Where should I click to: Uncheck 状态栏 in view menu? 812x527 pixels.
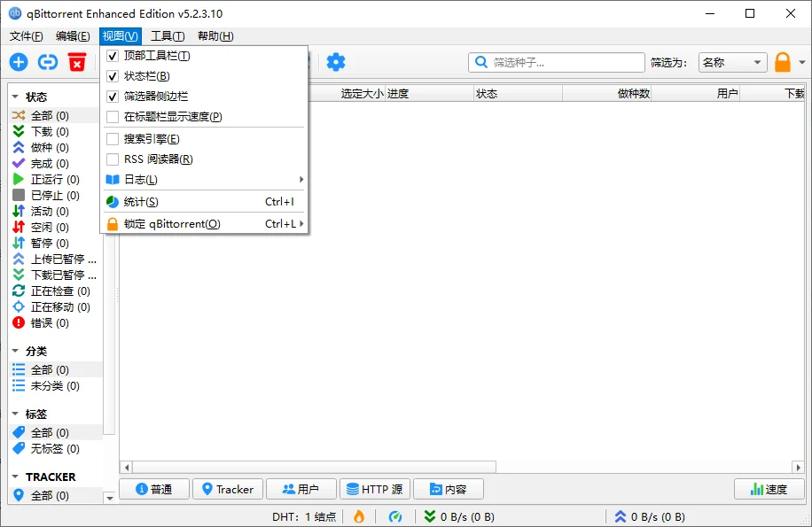point(113,76)
